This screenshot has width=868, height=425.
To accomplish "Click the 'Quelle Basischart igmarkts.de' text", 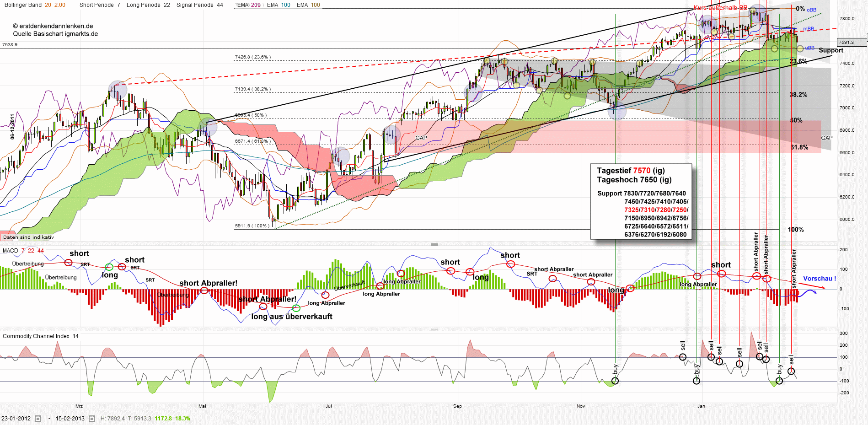I will (x=55, y=34).
